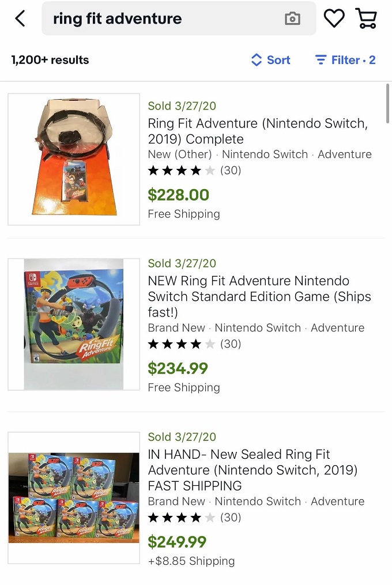
Task: Click the $249.99 price
Action: click(177, 542)
